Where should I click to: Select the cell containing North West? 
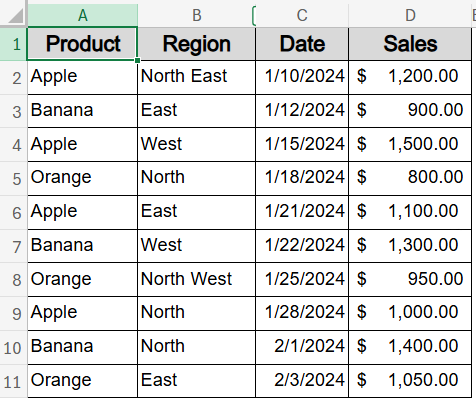click(197, 279)
